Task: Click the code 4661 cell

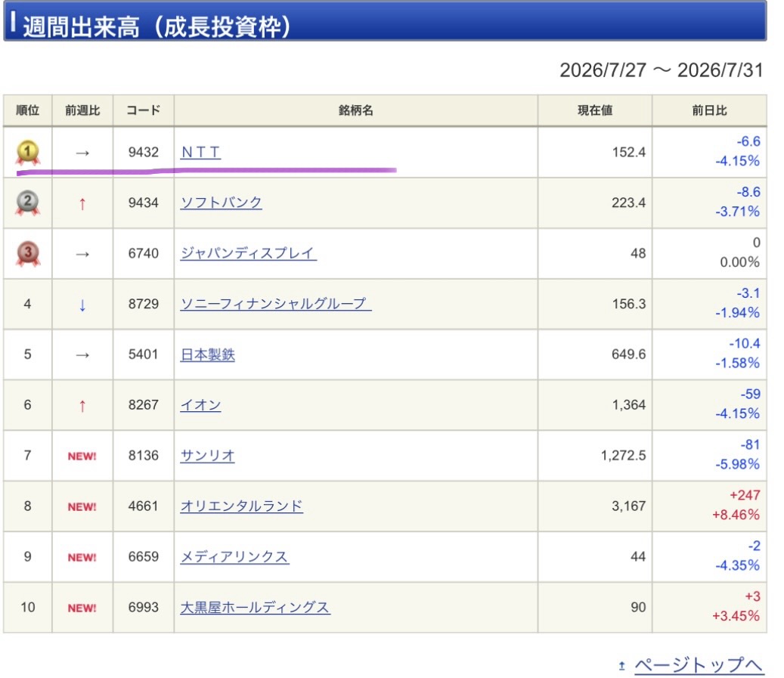Action: [144, 506]
